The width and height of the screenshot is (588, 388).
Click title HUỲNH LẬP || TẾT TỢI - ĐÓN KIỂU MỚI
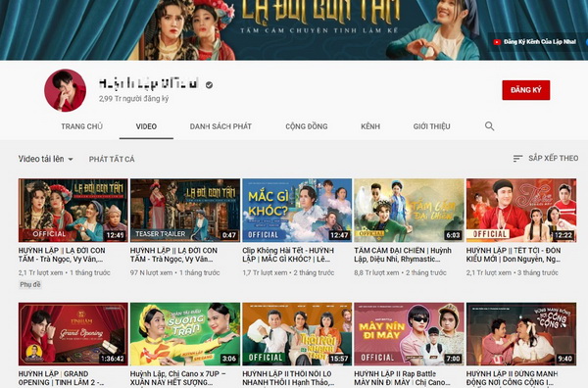[514, 255]
